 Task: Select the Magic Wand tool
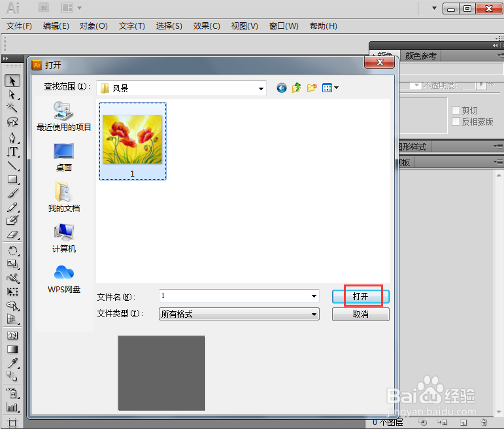click(12, 107)
